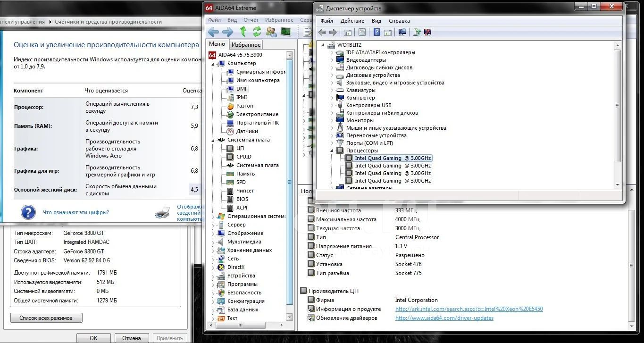
Task: Click the update driver icon in Device Manager toolbar
Action: point(417,32)
